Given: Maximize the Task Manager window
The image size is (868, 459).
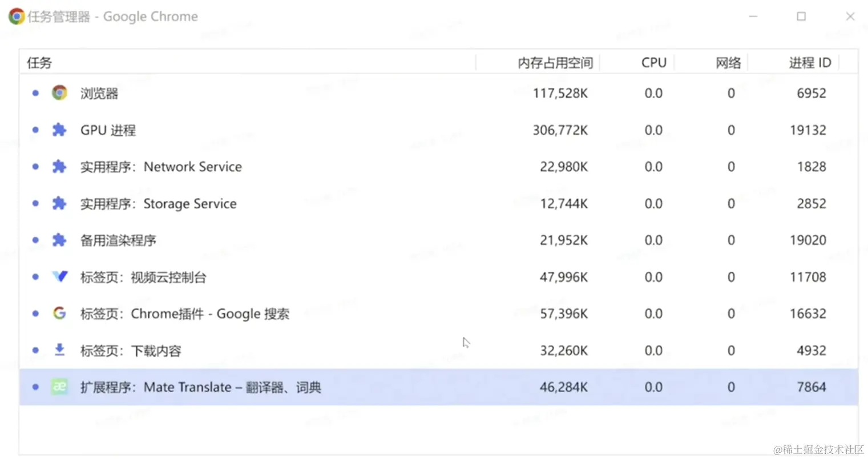Looking at the screenshot, I should 801,17.
